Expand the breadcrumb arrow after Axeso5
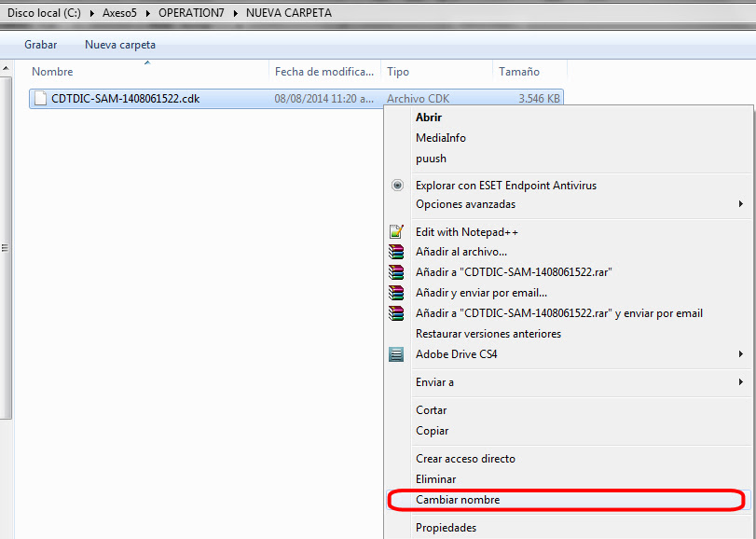 pyautogui.click(x=148, y=13)
